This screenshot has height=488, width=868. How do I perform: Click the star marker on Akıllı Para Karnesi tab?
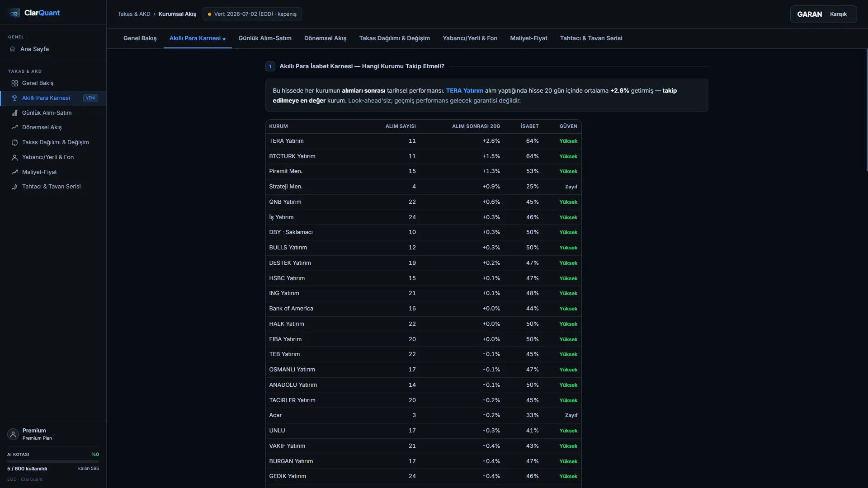coord(224,39)
